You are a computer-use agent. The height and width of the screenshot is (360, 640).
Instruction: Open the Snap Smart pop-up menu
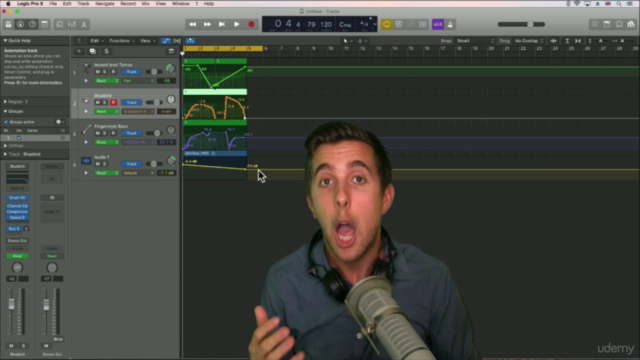pos(475,41)
